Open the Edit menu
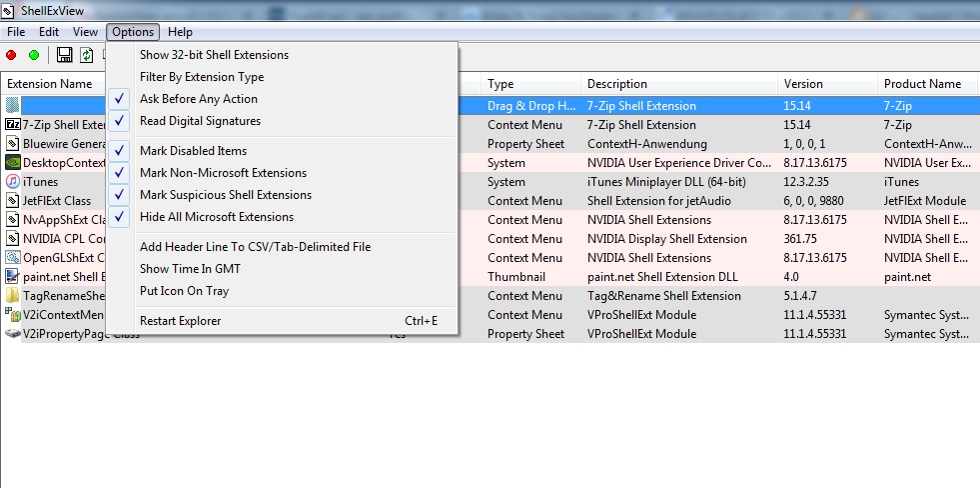Screen dimensions: 980x488 49,32
